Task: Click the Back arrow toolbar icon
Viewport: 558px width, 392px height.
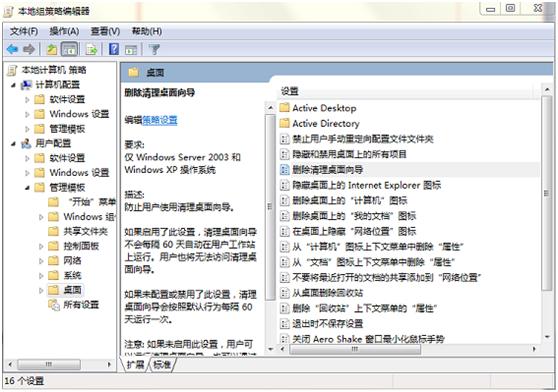Action: click(x=12, y=49)
